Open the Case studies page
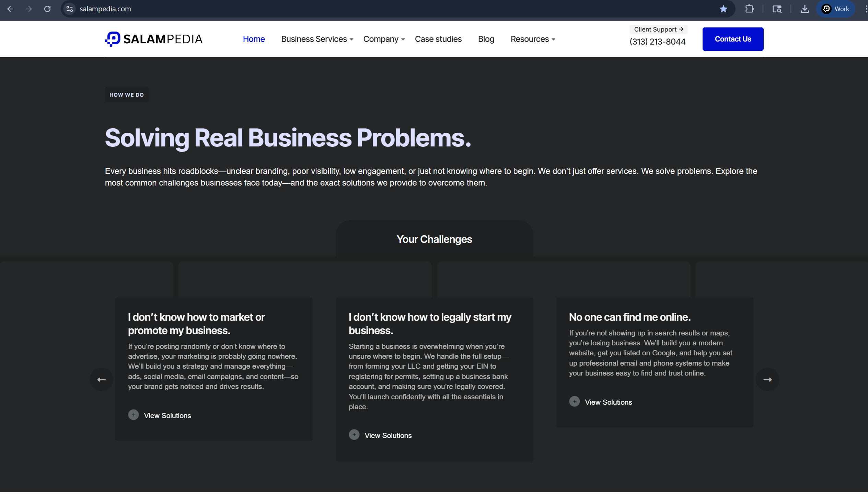This screenshot has height=498, width=868. tap(438, 39)
